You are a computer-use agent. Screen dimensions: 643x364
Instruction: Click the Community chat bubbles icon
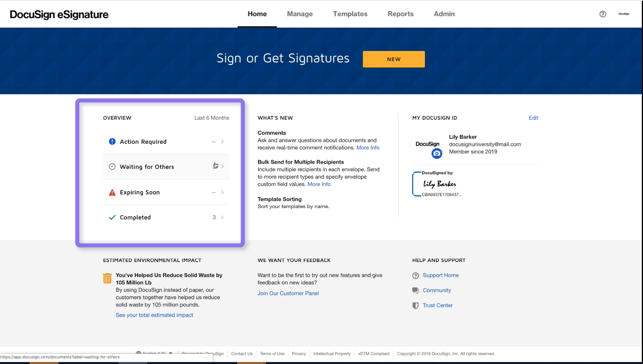415,290
